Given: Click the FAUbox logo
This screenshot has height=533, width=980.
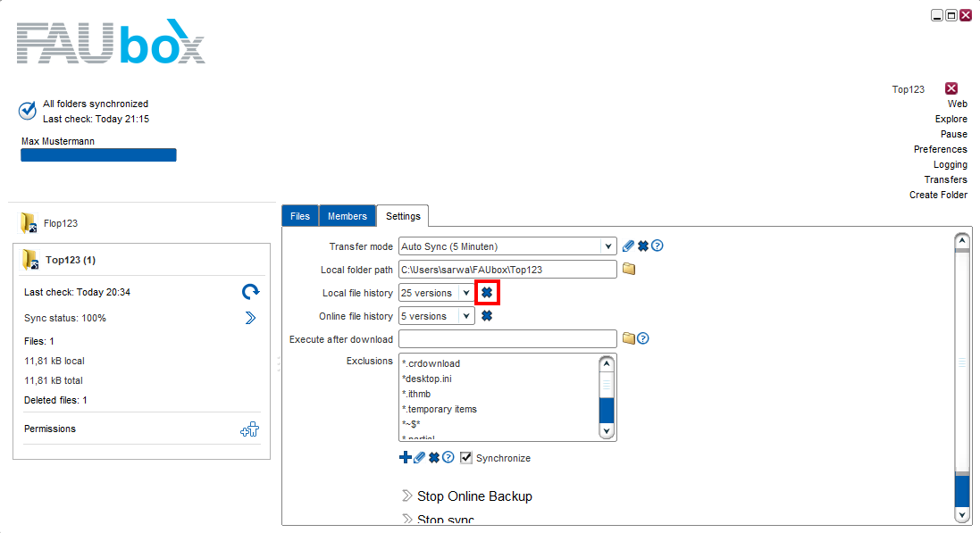Looking at the screenshot, I should point(111,41).
